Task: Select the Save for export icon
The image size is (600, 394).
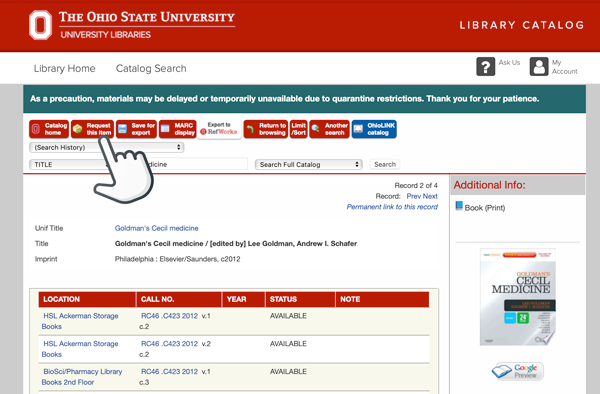Action: point(136,129)
